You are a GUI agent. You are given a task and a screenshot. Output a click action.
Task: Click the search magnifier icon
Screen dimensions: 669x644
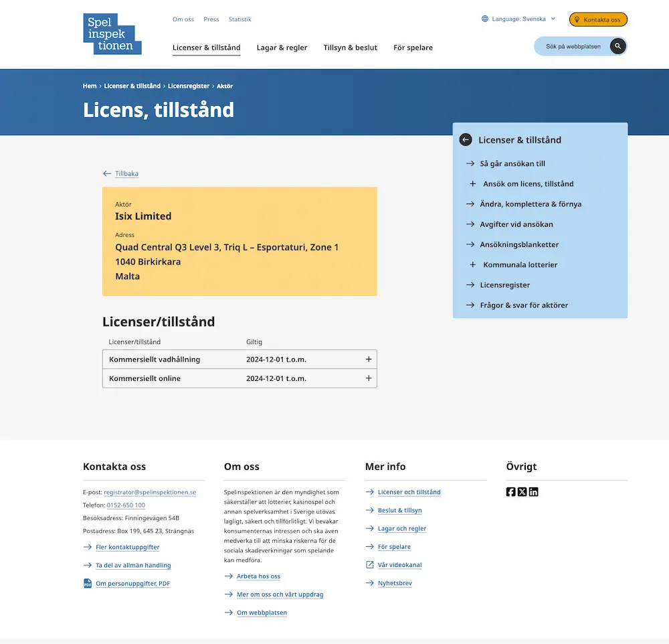click(x=617, y=46)
